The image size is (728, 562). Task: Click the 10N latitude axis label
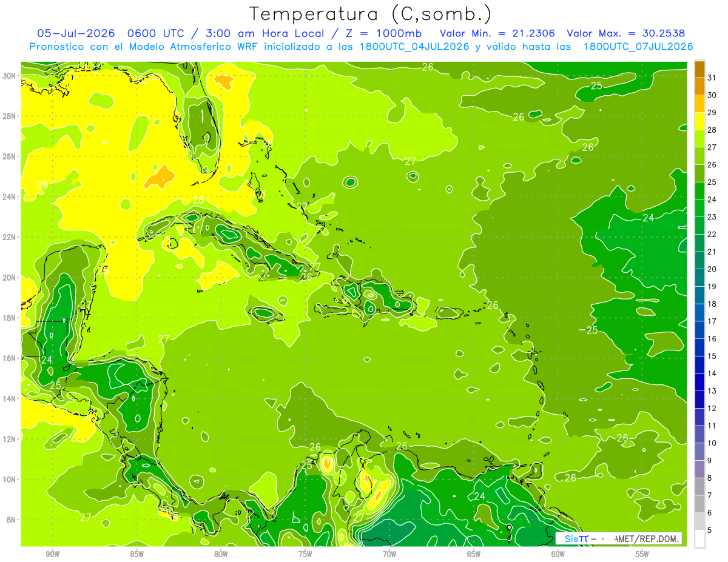[x=10, y=479]
